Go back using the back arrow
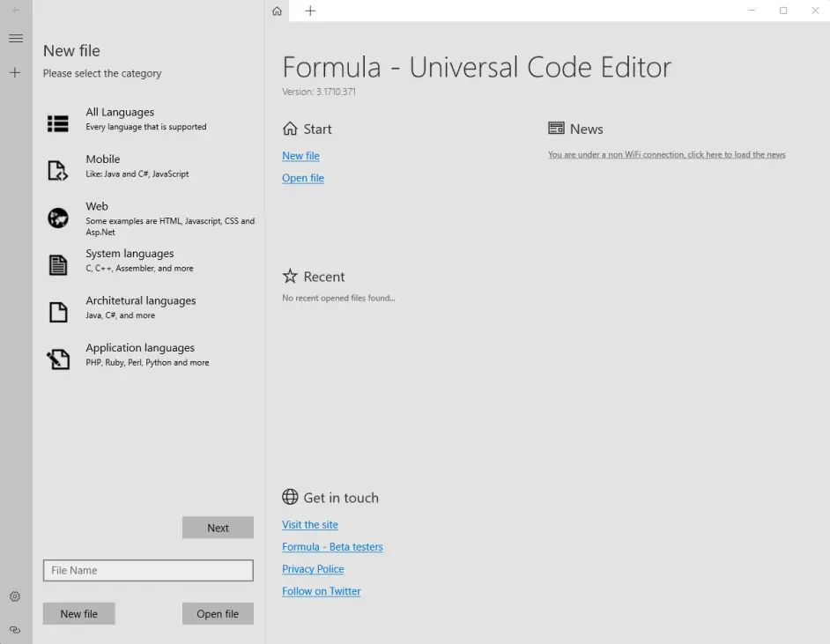This screenshot has width=830, height=644. point(16,10)
